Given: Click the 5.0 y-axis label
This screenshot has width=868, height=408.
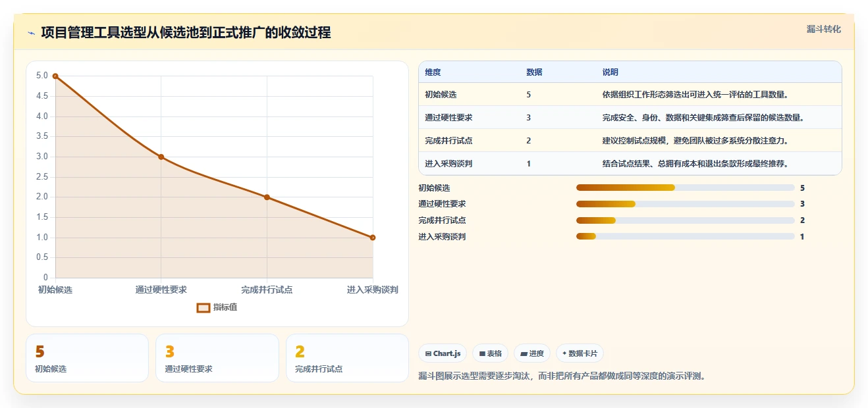Looking at the screenshot, I should pos(41,76).
